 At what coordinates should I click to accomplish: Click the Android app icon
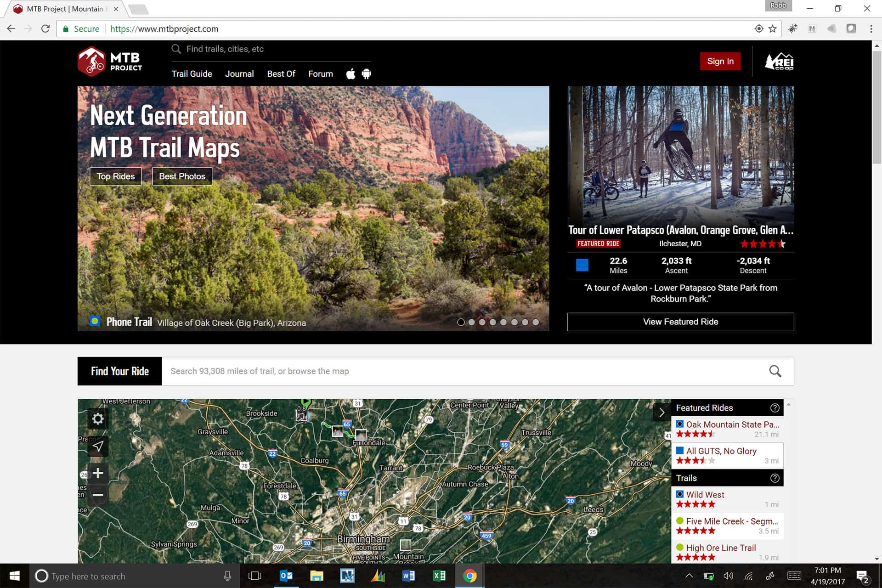366,74
